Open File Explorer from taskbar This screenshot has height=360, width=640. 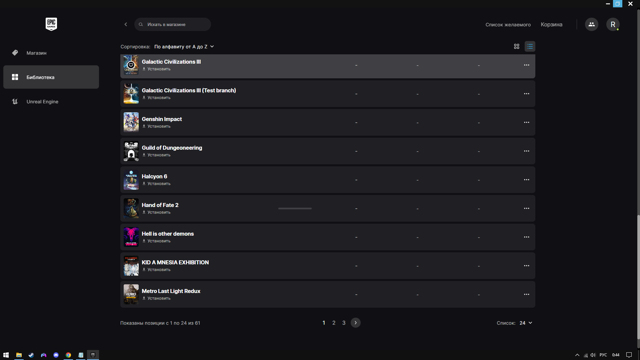coord(19,355)
